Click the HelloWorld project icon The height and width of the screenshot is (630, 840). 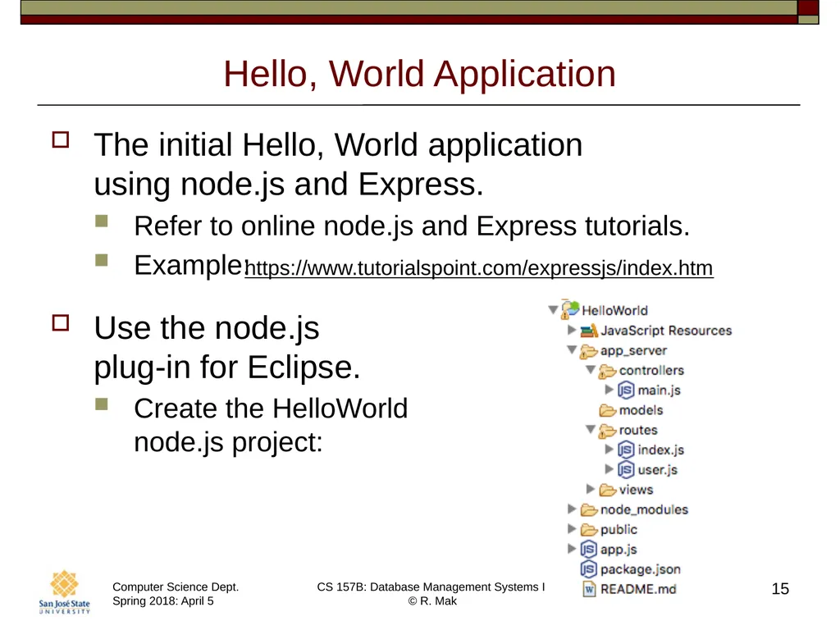pyautogui.click(x=571, y=309)
